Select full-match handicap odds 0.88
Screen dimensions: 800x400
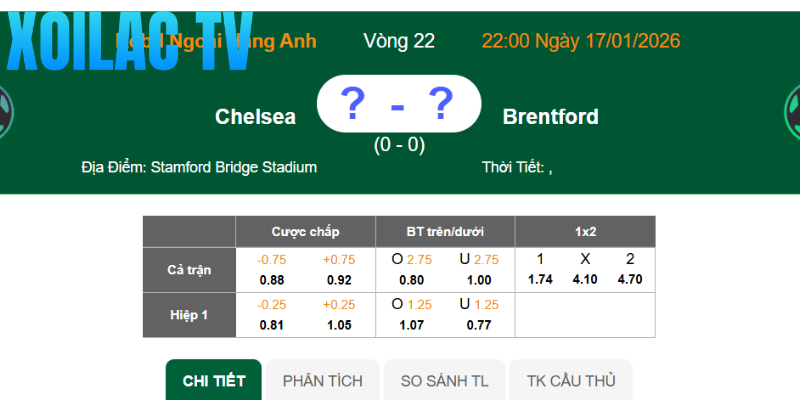point(270,280)
